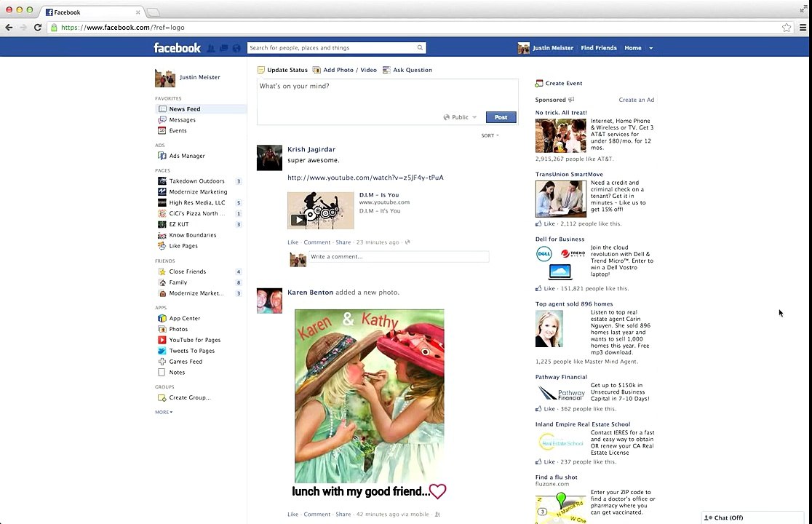Click the Post button
This screenshot has height=524, width=812.
click(x=501, y=118)
